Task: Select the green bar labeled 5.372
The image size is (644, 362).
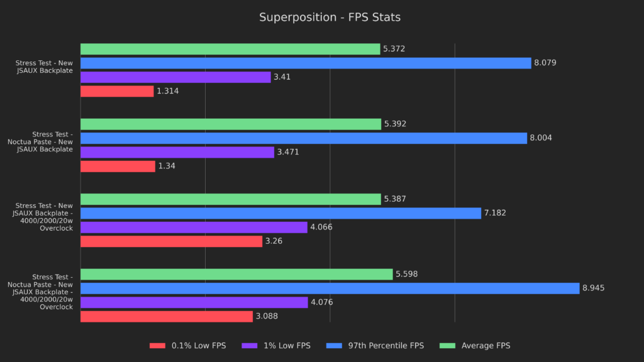Action: [x=230, y=49]
